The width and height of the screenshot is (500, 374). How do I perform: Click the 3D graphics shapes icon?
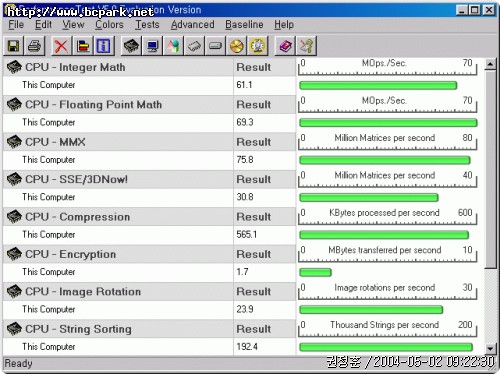click(x=173, y=46)
